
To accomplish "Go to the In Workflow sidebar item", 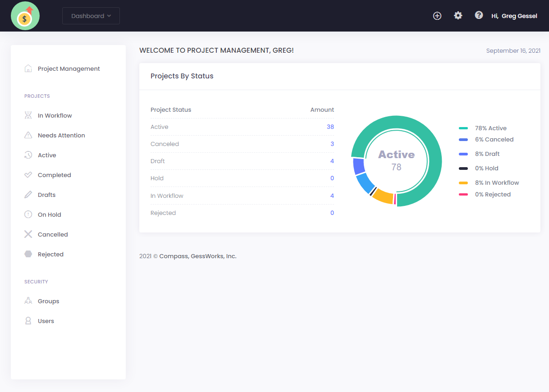I will [55, 115].
